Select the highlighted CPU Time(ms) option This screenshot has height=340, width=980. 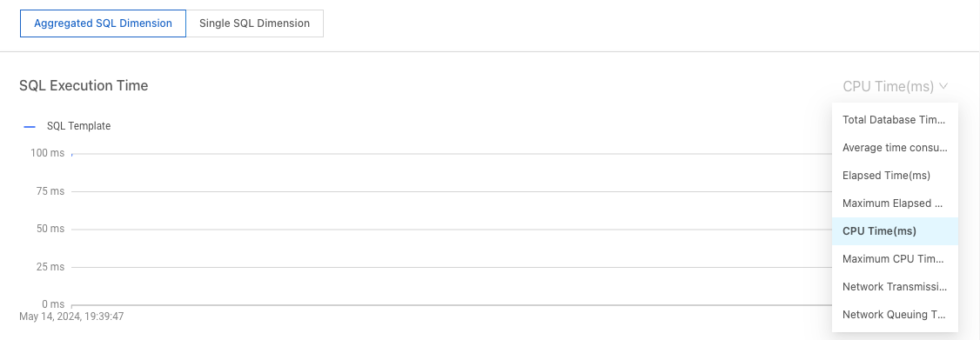pos(895,231)
